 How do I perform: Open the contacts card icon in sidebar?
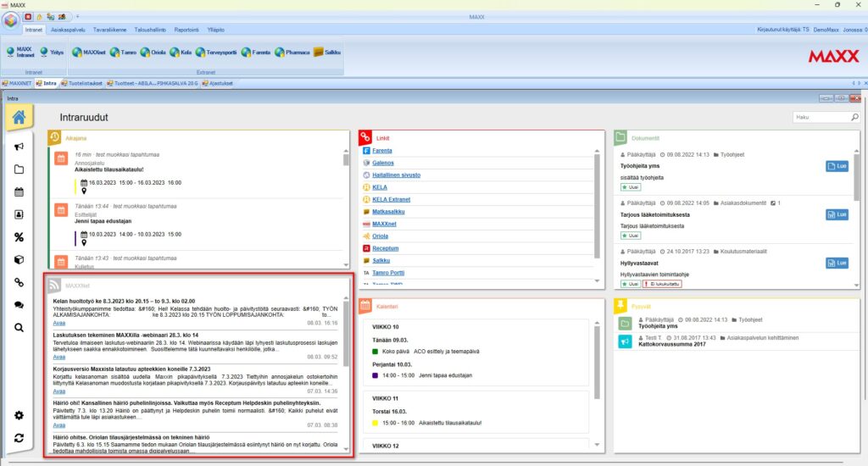pyautogui.click(x=19, y=214)
